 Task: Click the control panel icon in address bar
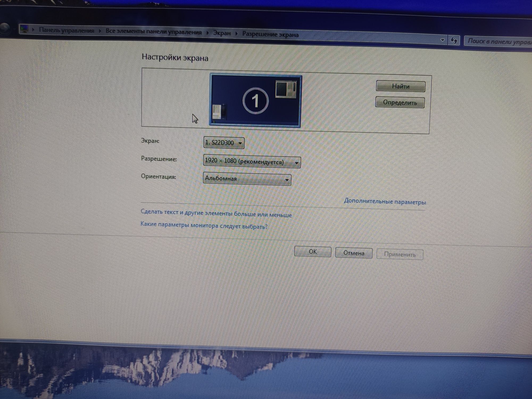pos(24,29)
